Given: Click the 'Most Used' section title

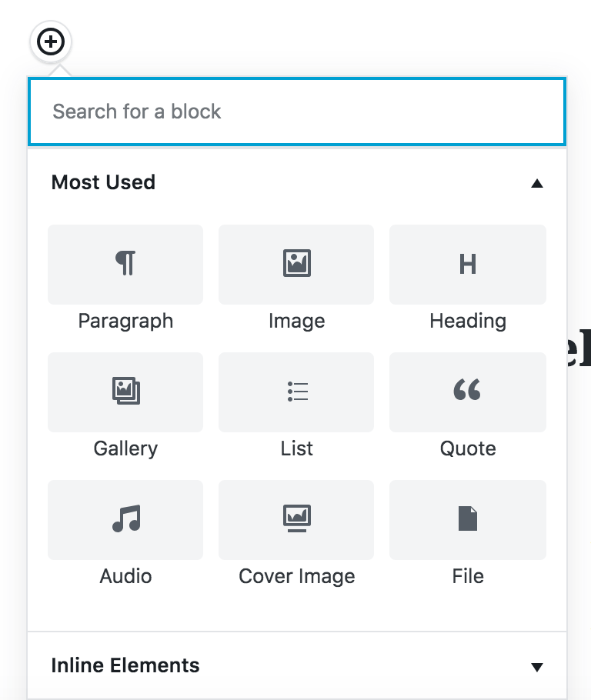Looking at the screenshot, I should tap(103, 182).
